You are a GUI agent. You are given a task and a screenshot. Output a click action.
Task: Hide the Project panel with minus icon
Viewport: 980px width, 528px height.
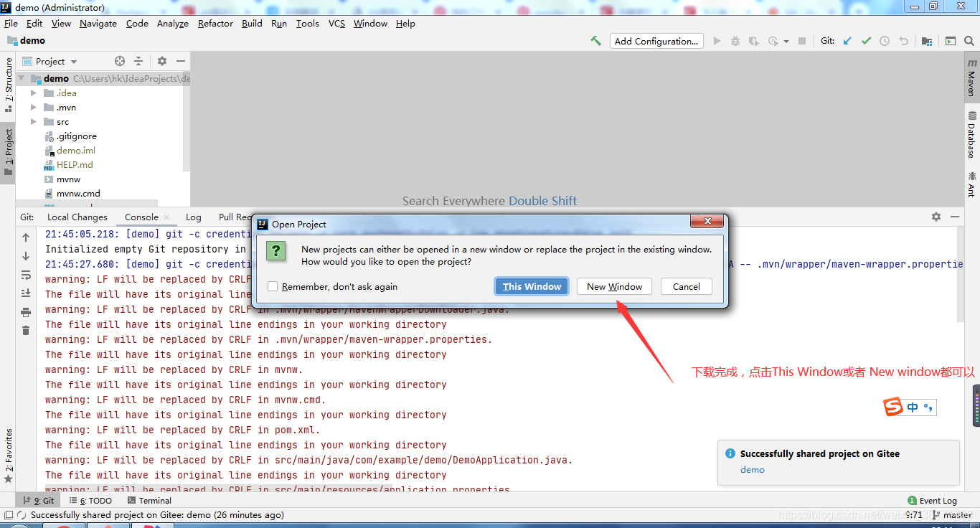[181, 61]
